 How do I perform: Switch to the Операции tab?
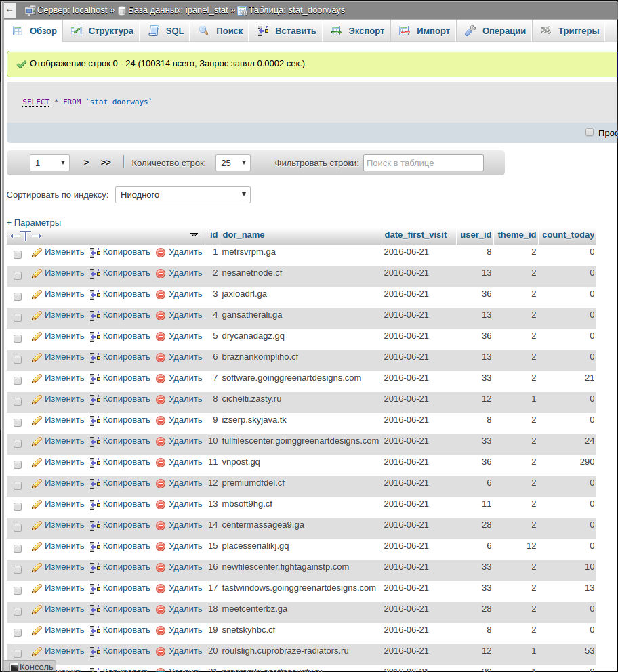[495, 31]
